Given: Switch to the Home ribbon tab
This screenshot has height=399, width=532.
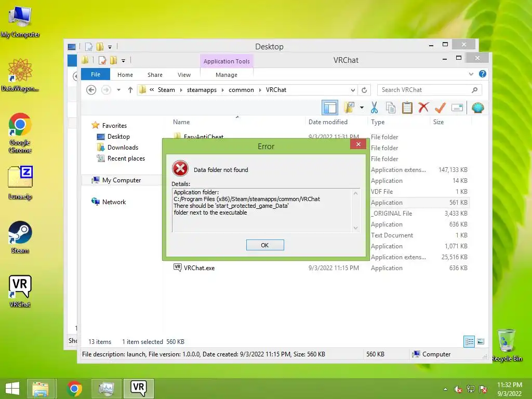Looking at the screenshot, I should [x=125, y=75].
